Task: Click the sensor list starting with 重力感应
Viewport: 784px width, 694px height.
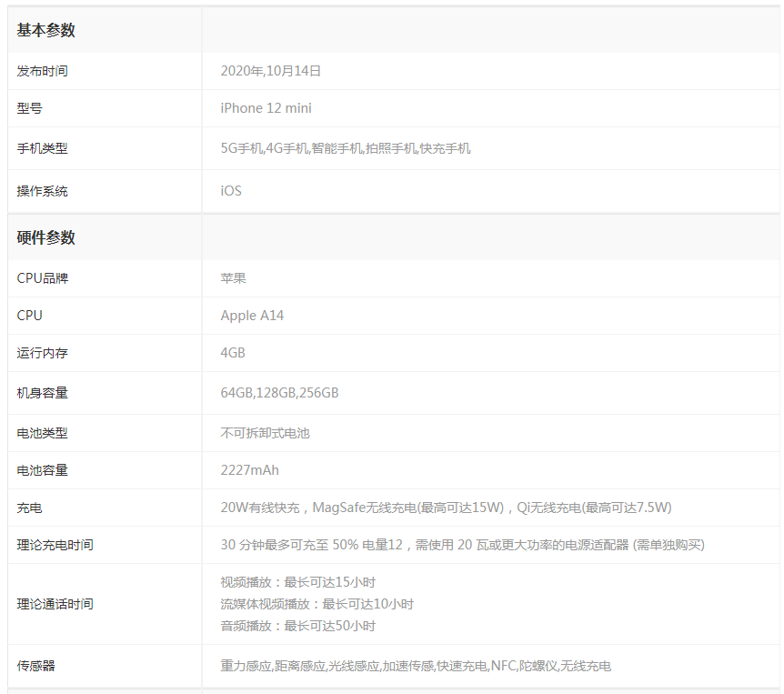Action: (416, 666)
